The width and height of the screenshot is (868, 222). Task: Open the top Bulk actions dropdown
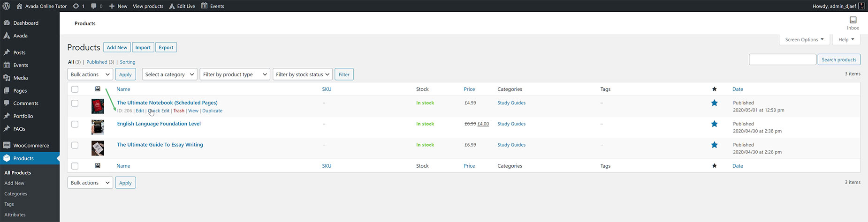pyautogui.click(x=90, y=74)
